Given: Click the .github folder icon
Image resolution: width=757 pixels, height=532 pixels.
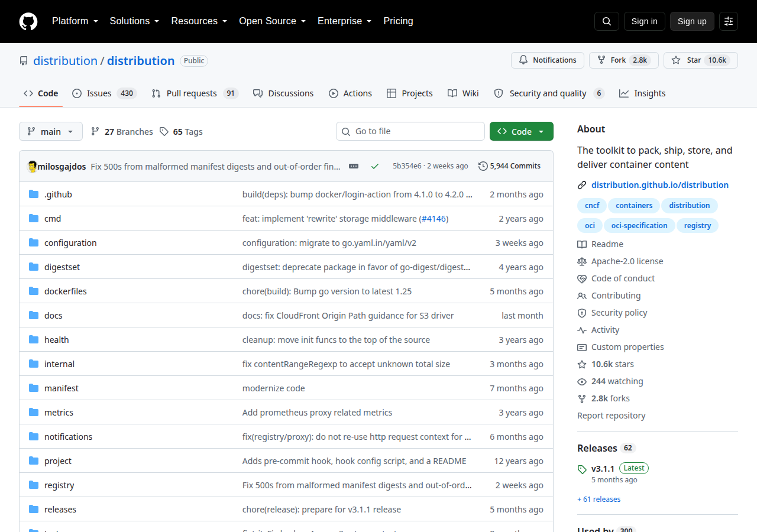Looking at the screenshot, I should (x=34, y=194).
